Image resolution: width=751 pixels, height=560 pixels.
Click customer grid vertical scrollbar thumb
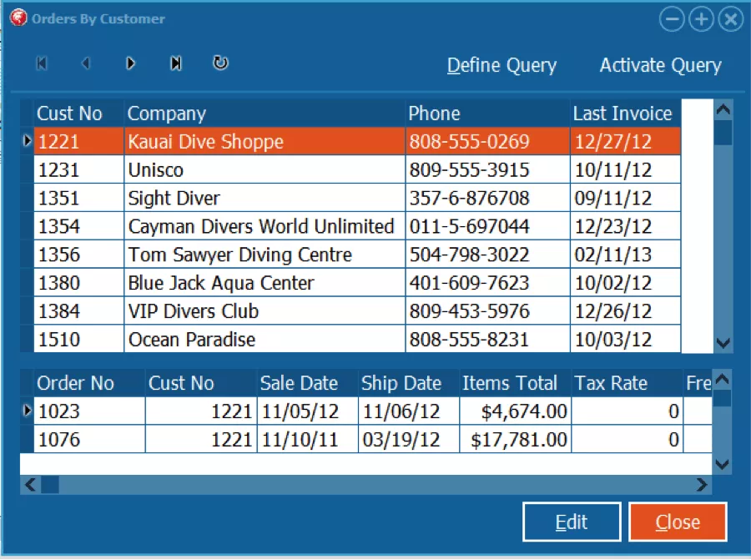tap(723, 133)
